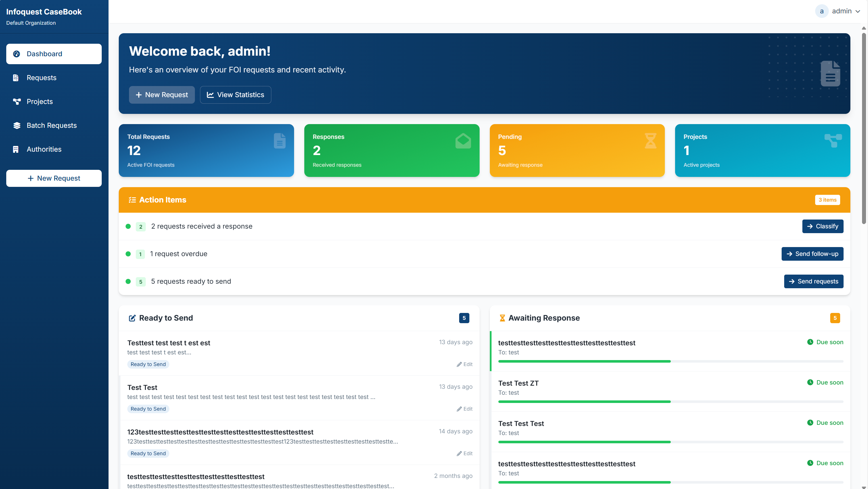Screen dimensions: 868x489
Task: Click the Classify action button
Action: (x=823, y=226)
